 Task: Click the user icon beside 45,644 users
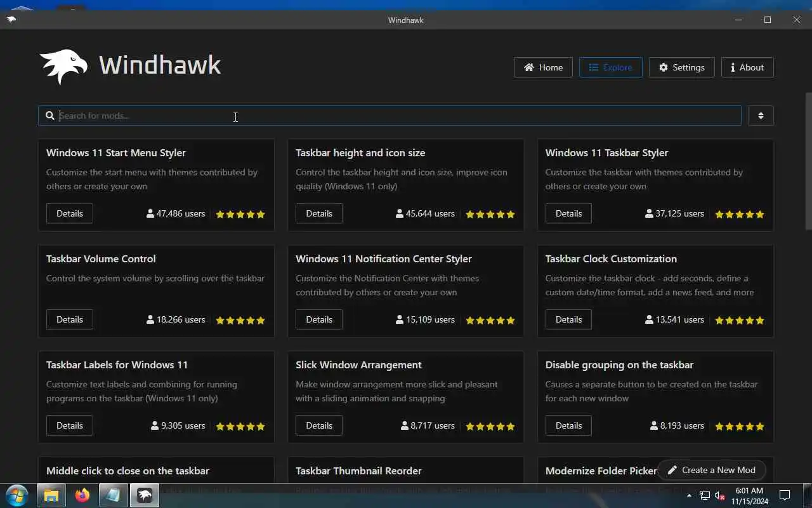400,213
